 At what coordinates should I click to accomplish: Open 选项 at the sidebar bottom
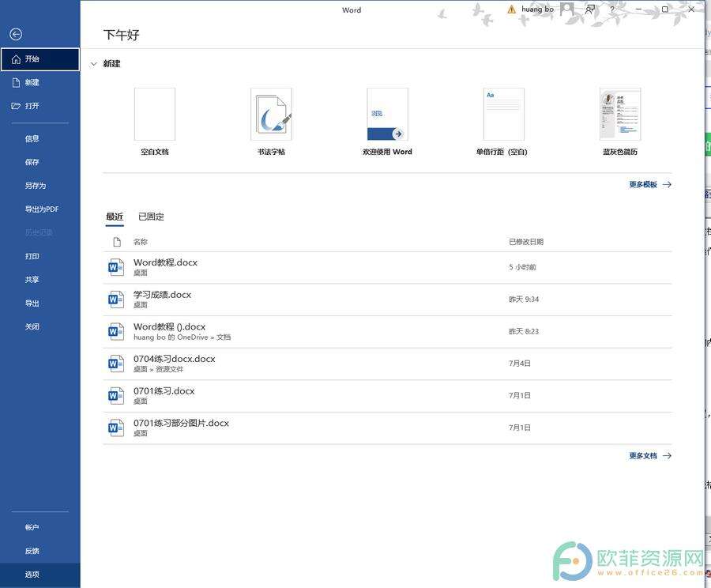[40, 575]
